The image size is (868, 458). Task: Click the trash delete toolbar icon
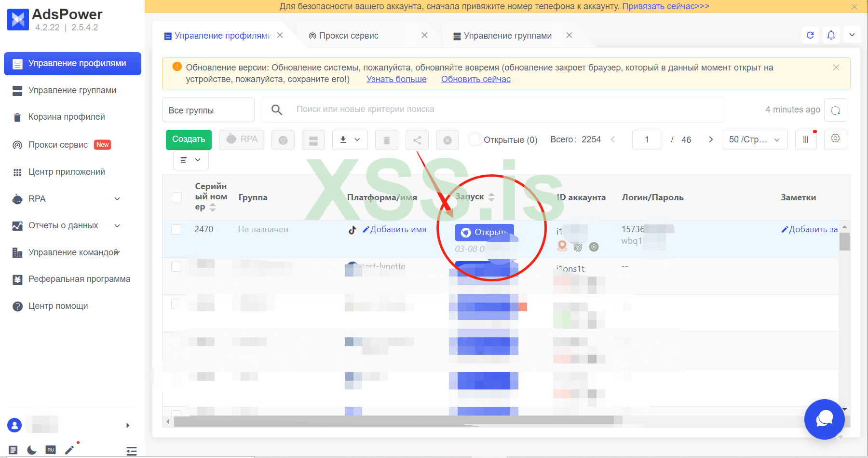point(386,140)
